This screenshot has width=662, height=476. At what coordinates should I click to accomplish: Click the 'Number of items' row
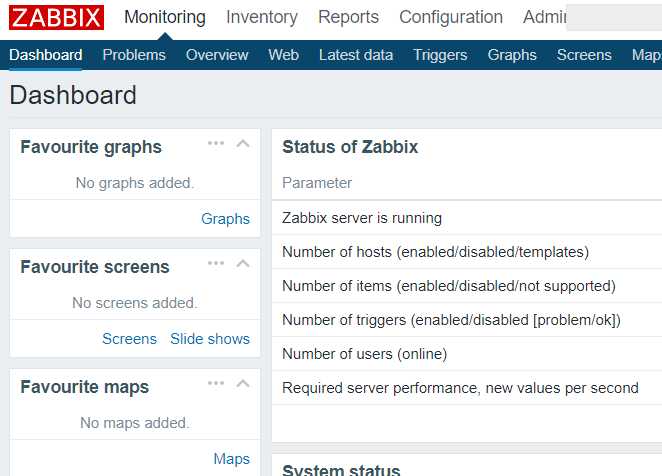[x=467, y=286]
